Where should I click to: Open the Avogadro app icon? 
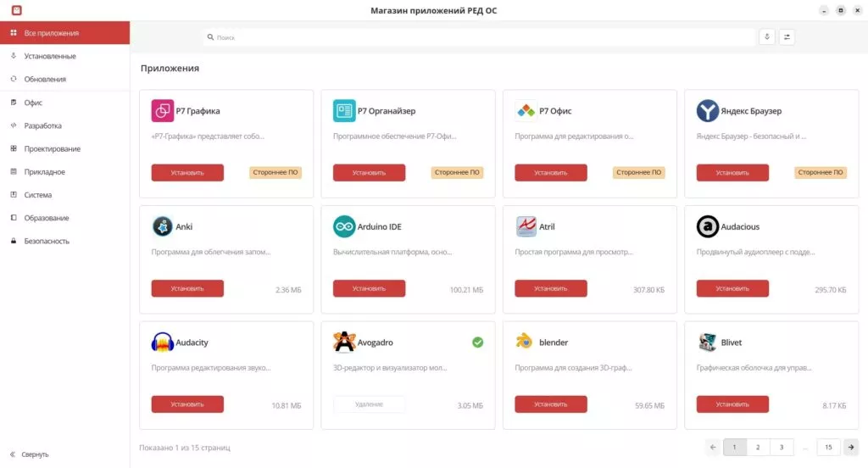tap(344, 343)
